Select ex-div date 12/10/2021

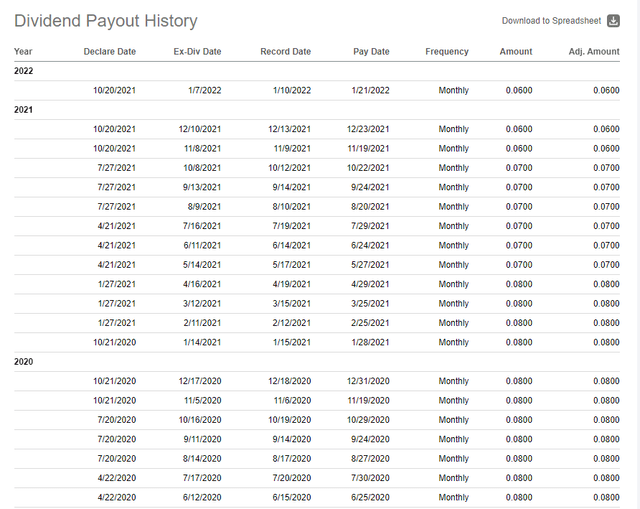pos(200,129)
